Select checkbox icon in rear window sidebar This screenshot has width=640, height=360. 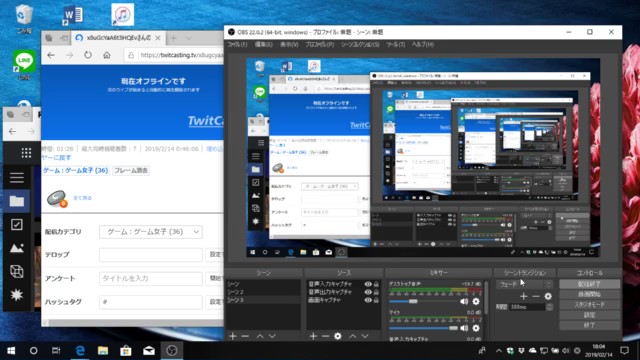[x=17, y=224]
